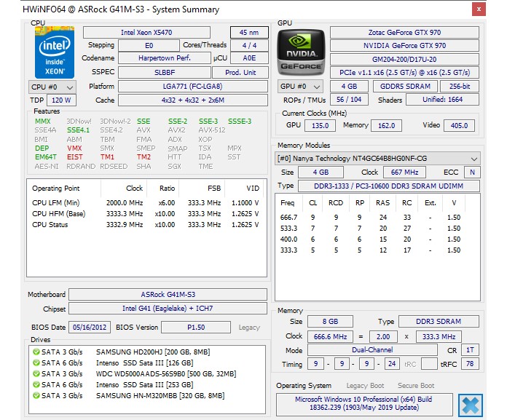Click the GPU clock 135.0 field
Screen dimensions: 507x420
pos(320,125)
